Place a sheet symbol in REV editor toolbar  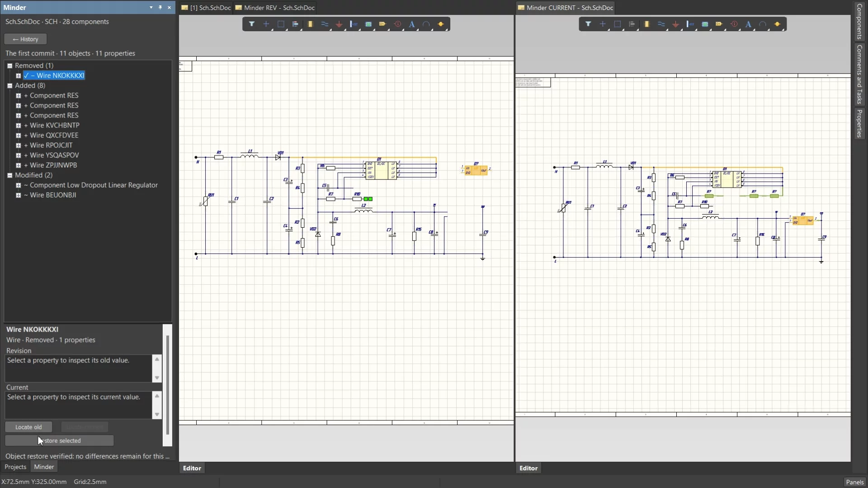368,24
